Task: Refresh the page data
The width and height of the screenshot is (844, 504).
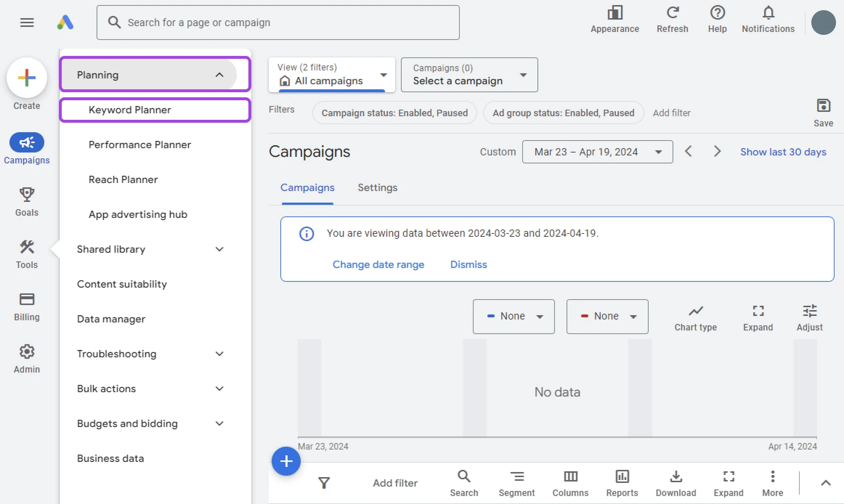Action: [x=672, y=20]
